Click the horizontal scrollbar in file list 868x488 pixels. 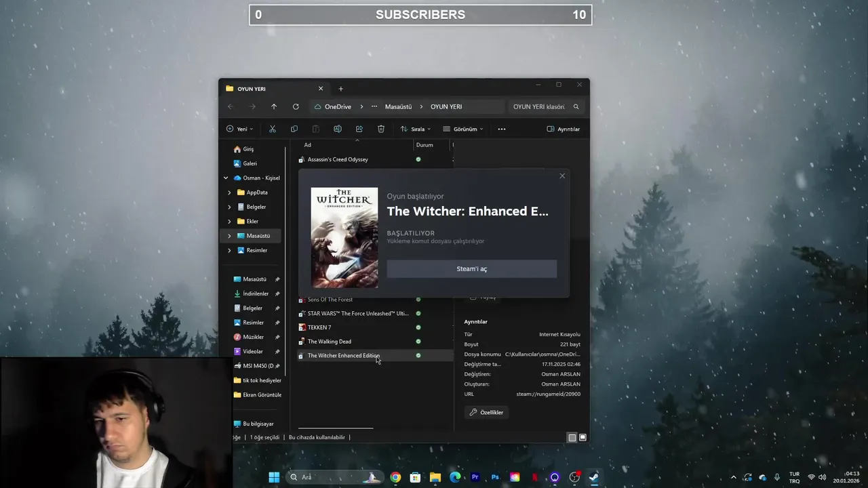tap(336, 428)
